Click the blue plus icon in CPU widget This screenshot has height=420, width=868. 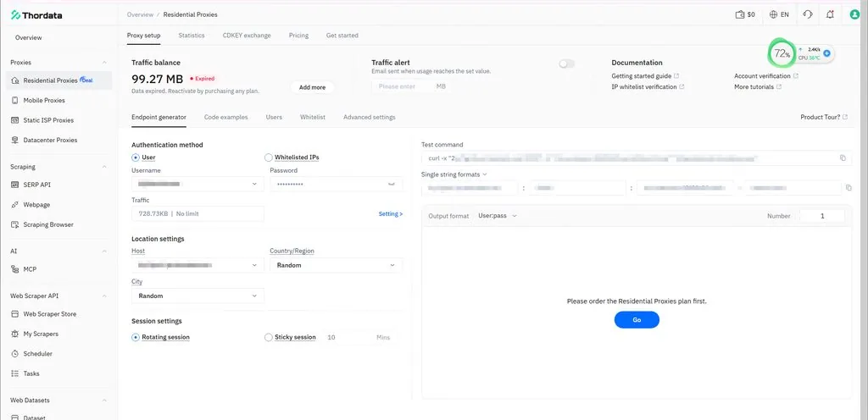point(827,53)
